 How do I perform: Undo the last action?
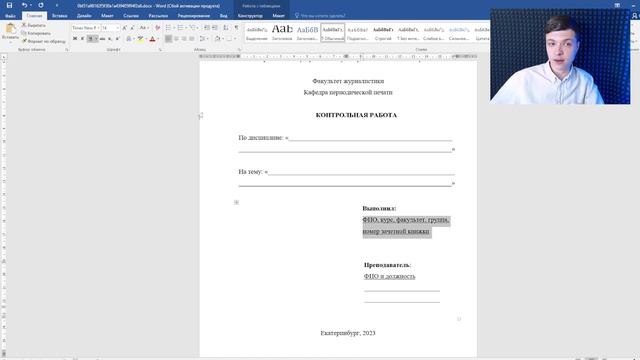24,5
